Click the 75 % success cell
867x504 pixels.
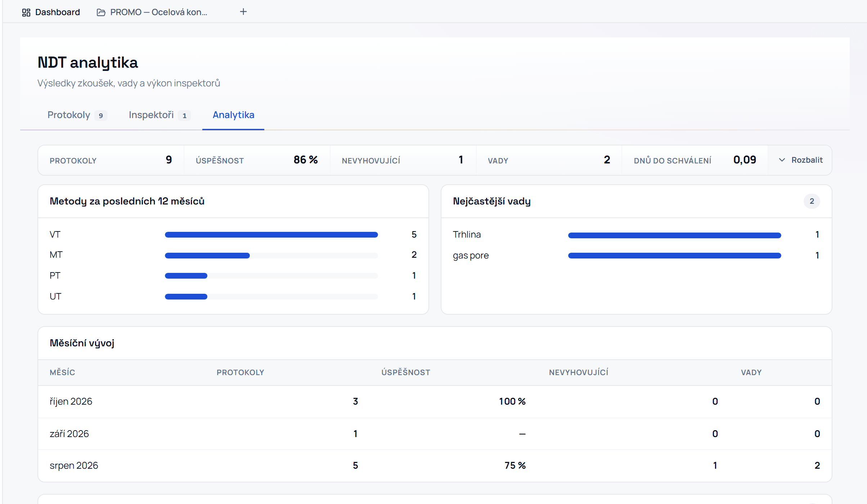click(x=515, y=465)
